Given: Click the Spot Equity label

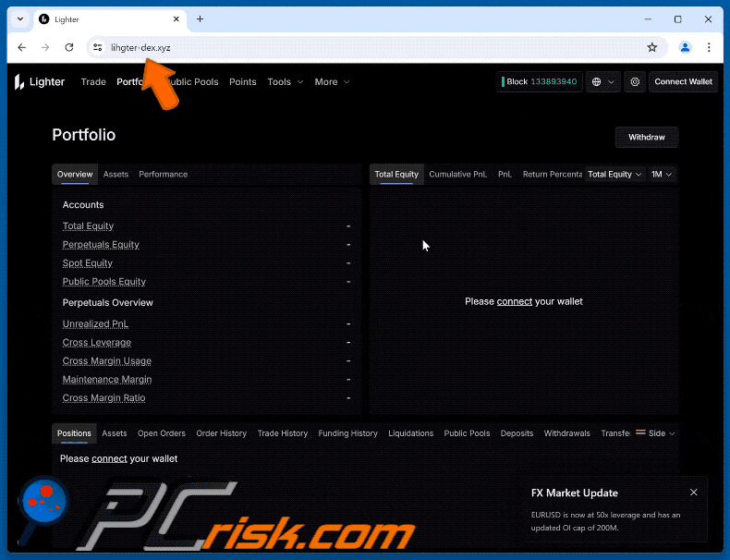Looking at the screenshot, I should pos(88,263).
